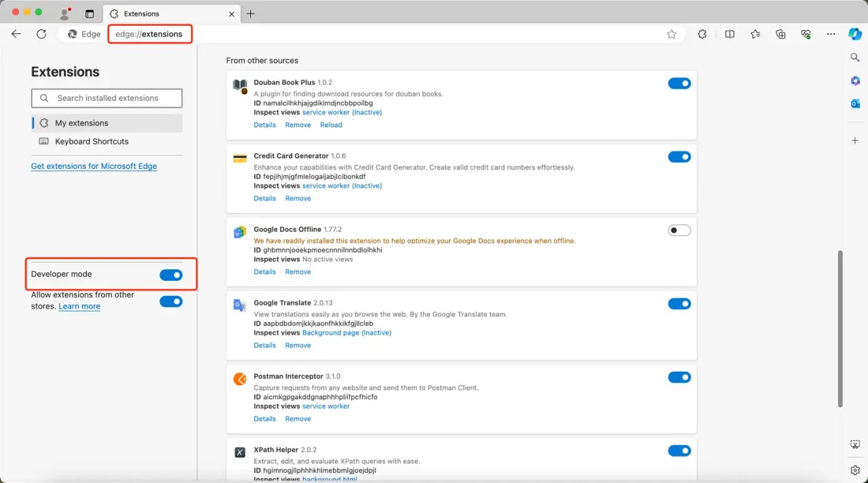Reload the Douban Book Plus extension
This screenshot has width=868, height=483.
(x=331, y=125)
